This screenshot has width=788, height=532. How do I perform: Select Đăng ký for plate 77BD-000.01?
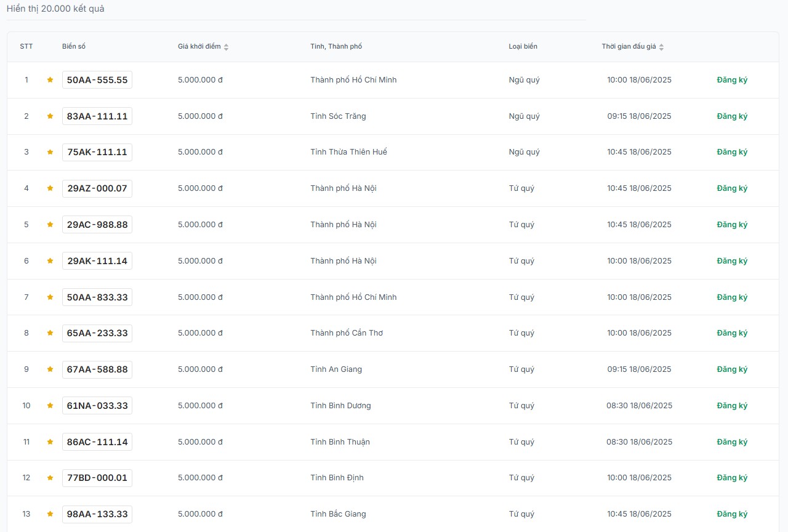732,478
